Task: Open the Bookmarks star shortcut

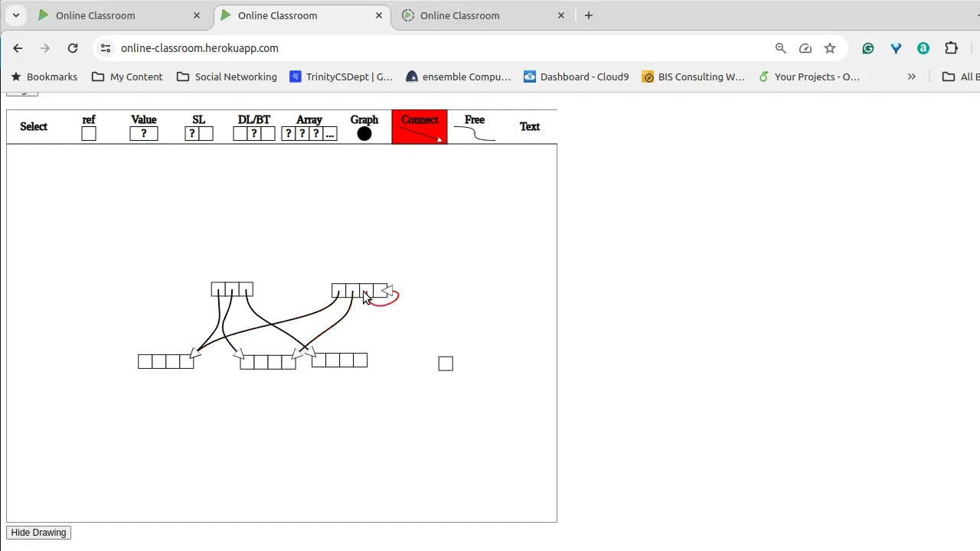Action: tap(44, 77)
